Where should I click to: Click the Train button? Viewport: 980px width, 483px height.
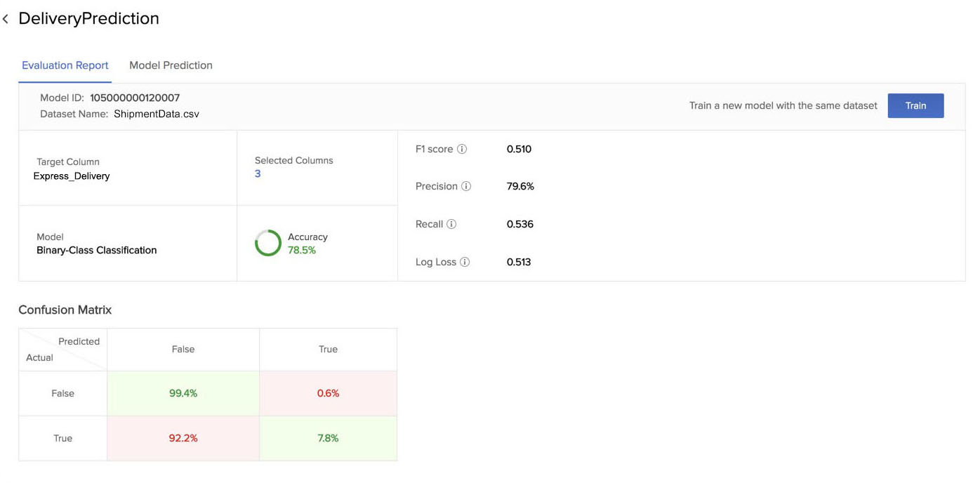coord(915,105)
